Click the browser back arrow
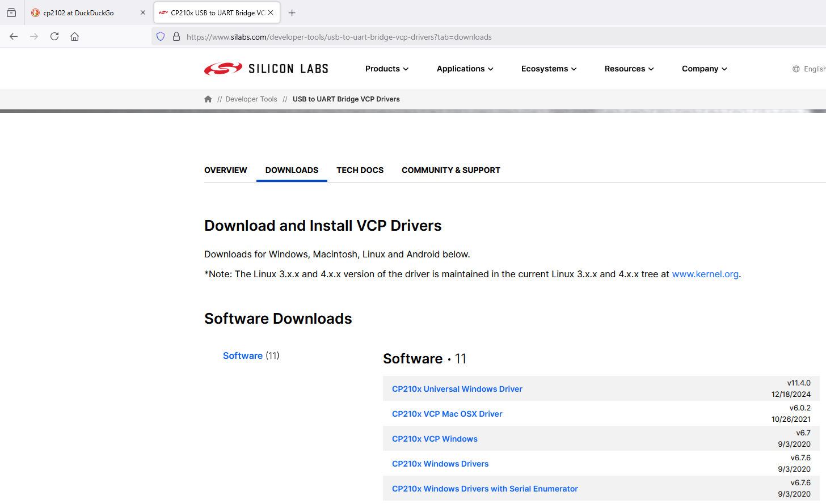Image resolution: width=826 pixels, height=504 pixels. pyautogui.click(x=14, y=36)
